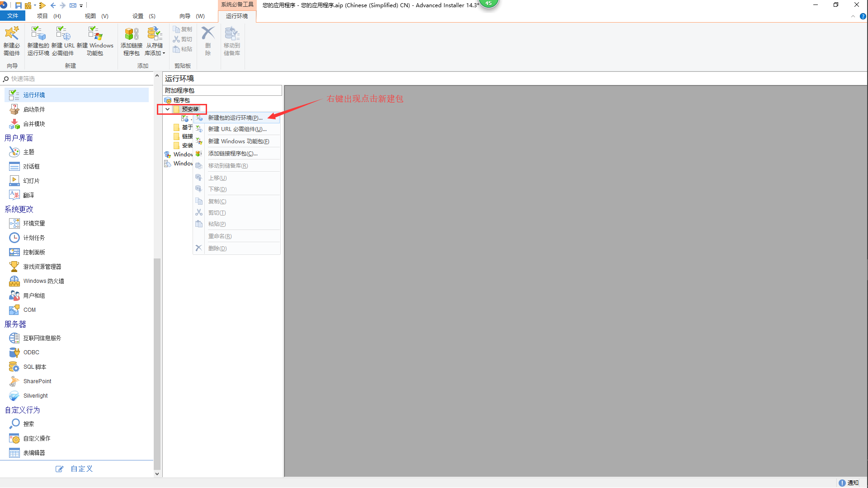Select the 运行环境 ribbon tab

[x=237, y=16]
